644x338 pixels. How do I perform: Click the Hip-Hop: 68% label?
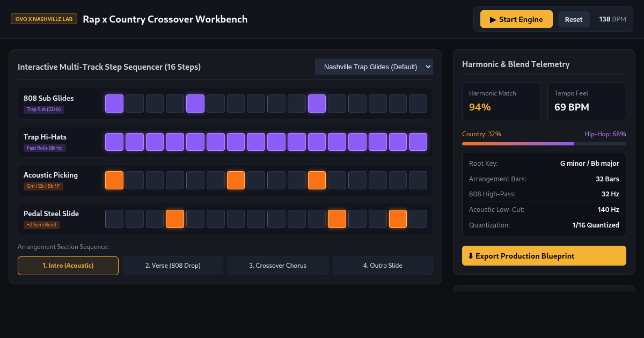605,134
